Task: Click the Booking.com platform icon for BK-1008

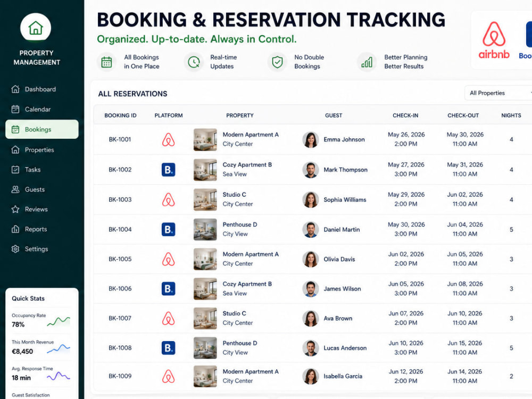Action: [x=168, y=348]
